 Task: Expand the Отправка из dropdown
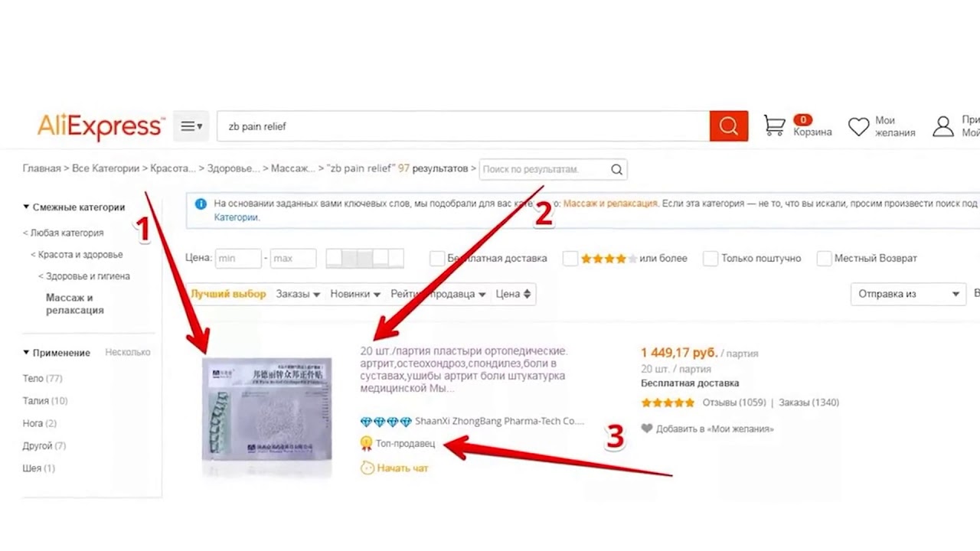click(x=908, y=294)
